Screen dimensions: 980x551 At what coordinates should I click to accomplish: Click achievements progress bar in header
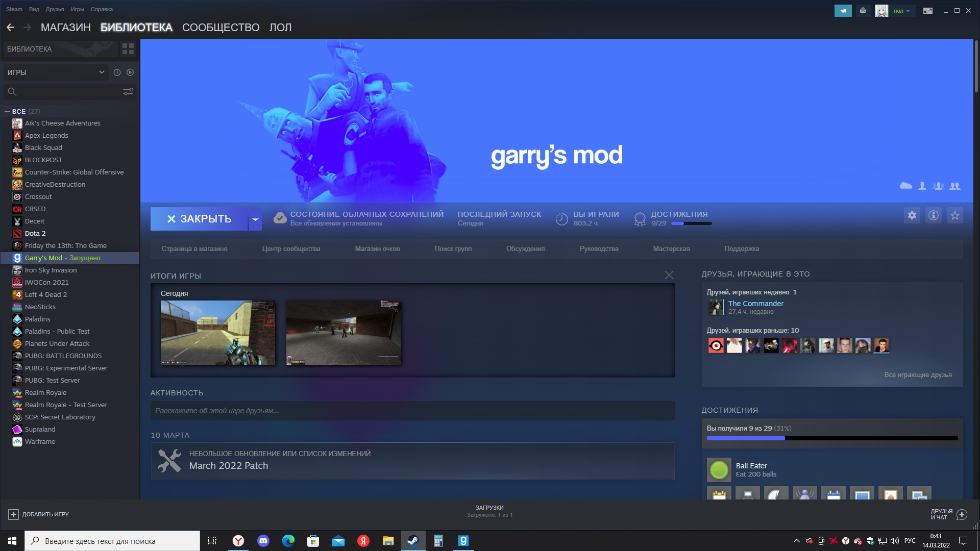click(x=692, y=223)
